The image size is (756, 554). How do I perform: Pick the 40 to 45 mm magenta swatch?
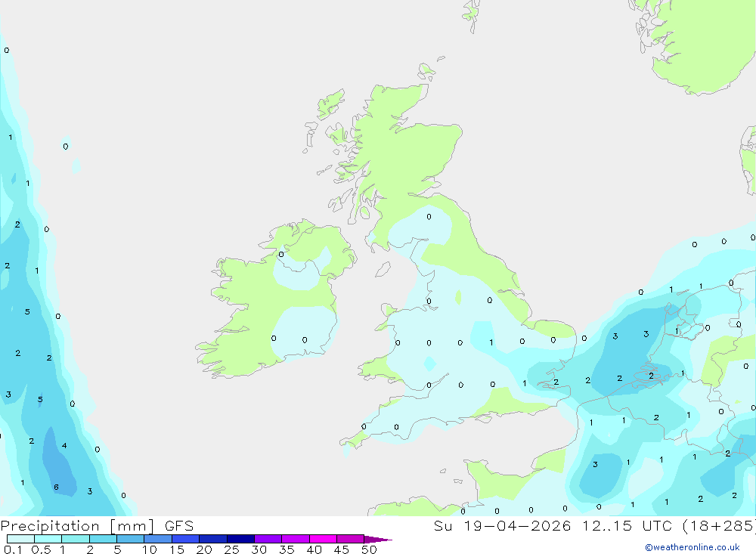tap(323, 539)
